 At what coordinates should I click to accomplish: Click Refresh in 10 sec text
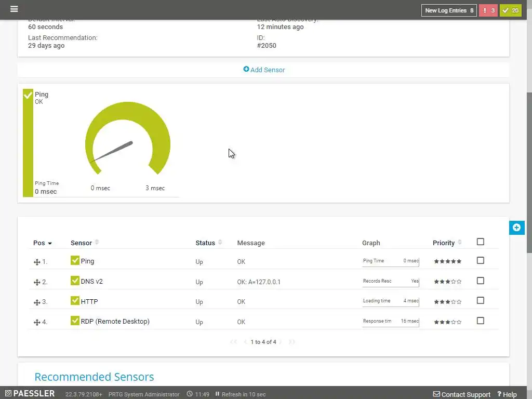(x=244, y=394)
